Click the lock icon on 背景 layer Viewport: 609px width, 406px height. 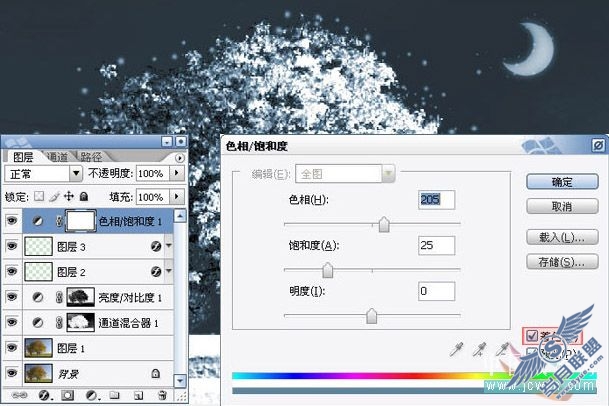tap(155, 373)
